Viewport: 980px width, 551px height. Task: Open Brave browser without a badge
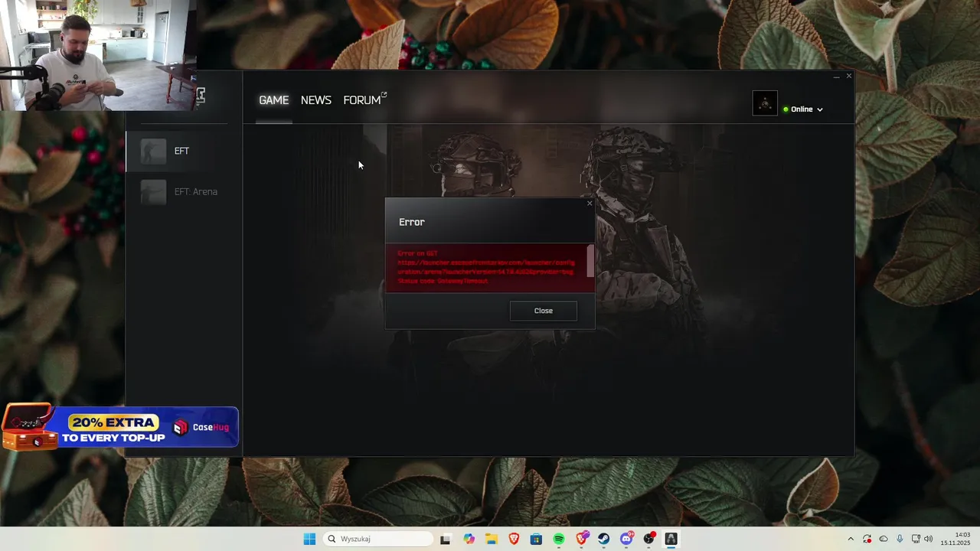click(514, 539)
